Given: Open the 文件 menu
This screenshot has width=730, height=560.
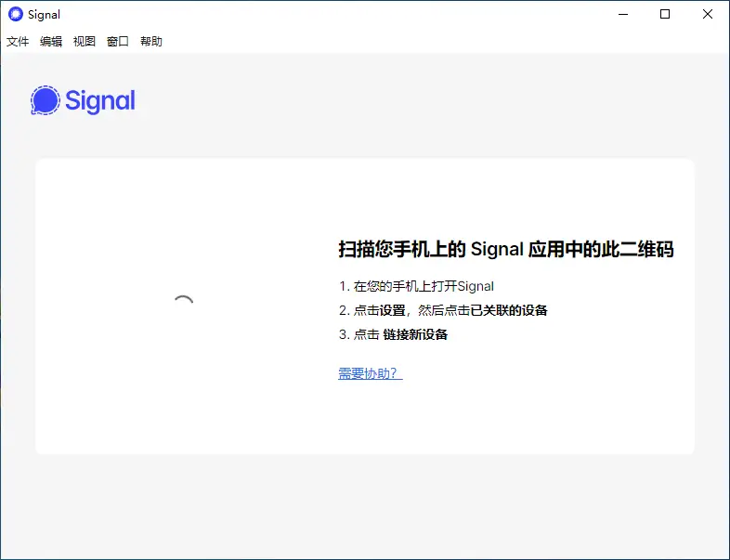Looking at the screenshot, I should point(18,42).
